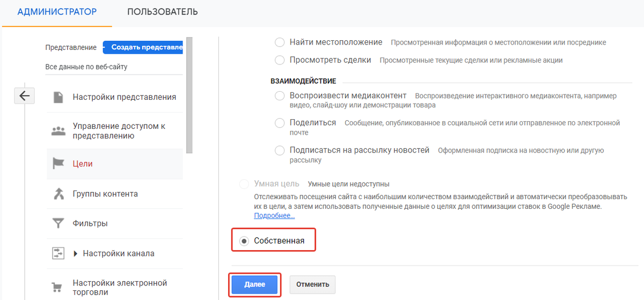Screen dimensions: 644x300
Task: Click the back arrow icon in sidebar
Action: click(x=24, y=96)
